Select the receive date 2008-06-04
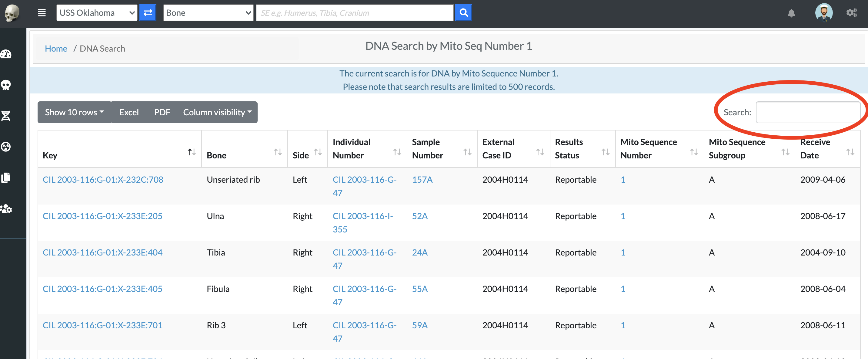Screen dimensions: 868x359 pos(823,289)
